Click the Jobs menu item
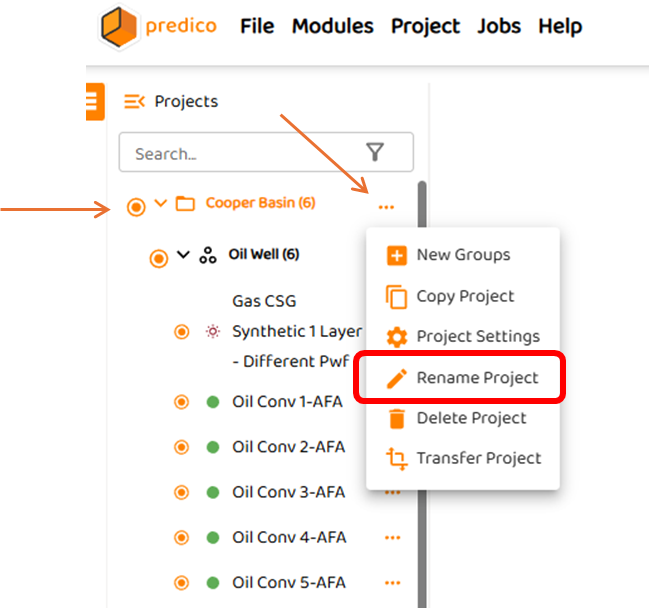The image size is (649, 608). tap(498, 26)
